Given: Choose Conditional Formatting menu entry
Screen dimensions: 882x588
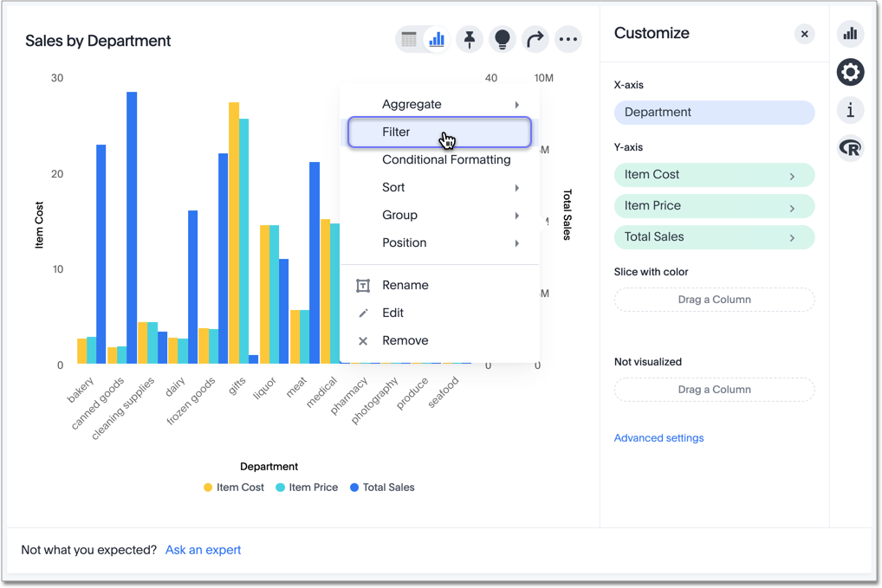Looking at the screenshot, I should (x=445, y=160).
